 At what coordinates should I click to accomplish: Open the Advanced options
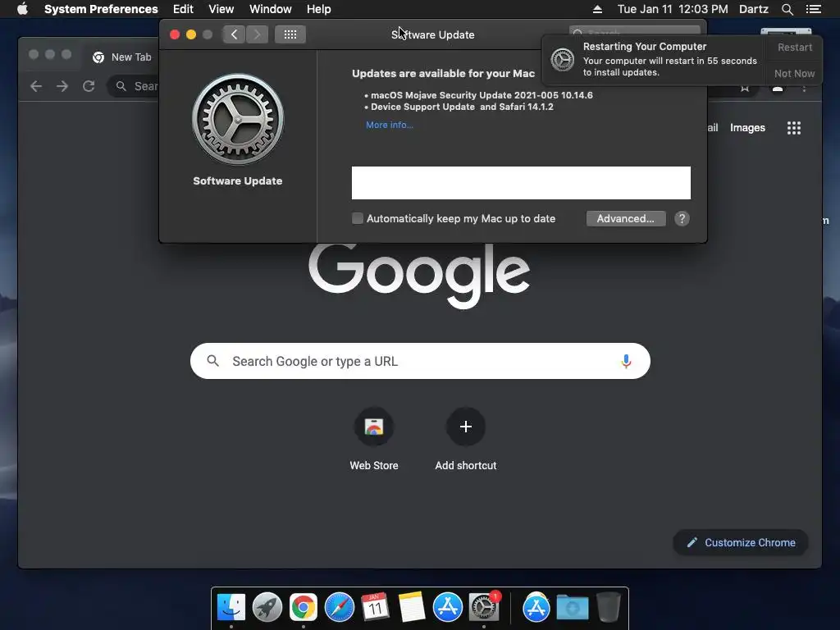pyautogui.click(x=626, y=218)
